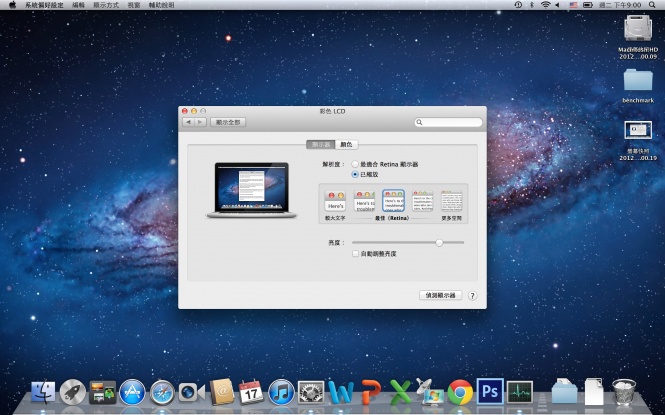
Task: Open the Address Book Dock icon
Action: tap(221, 391)
